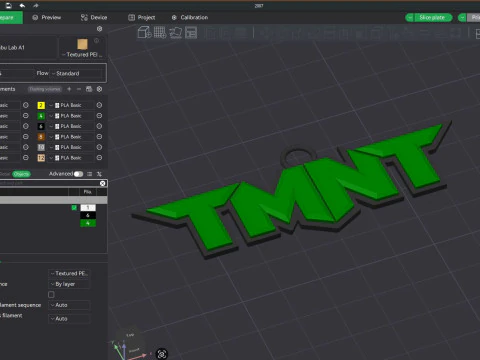Open the Textured PEI bed type dropdown

point(82,54)
